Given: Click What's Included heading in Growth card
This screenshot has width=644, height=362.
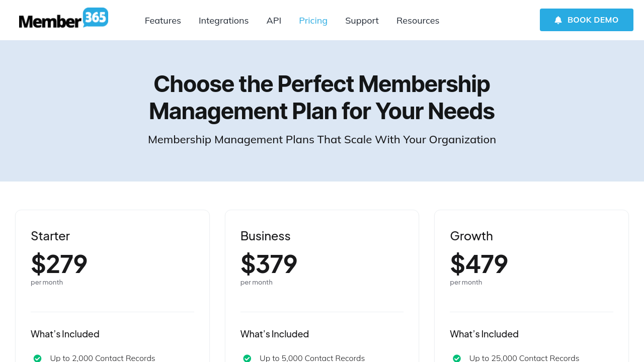Looking at the screenshot, I should pyautogui.click(x=484, y=334).
